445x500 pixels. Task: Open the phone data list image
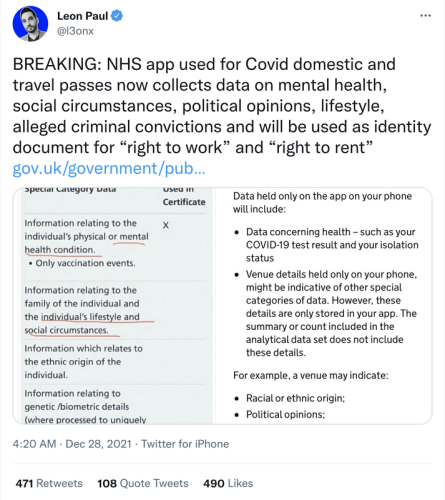(324, 306)
